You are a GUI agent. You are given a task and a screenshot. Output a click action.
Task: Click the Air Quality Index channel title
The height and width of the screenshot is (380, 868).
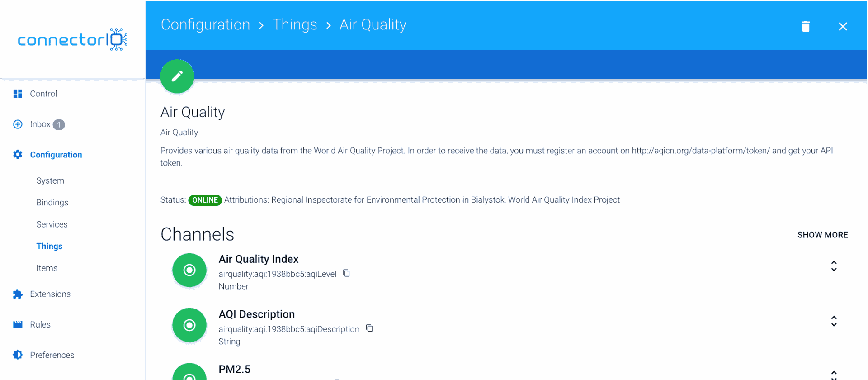click(259, 259)
